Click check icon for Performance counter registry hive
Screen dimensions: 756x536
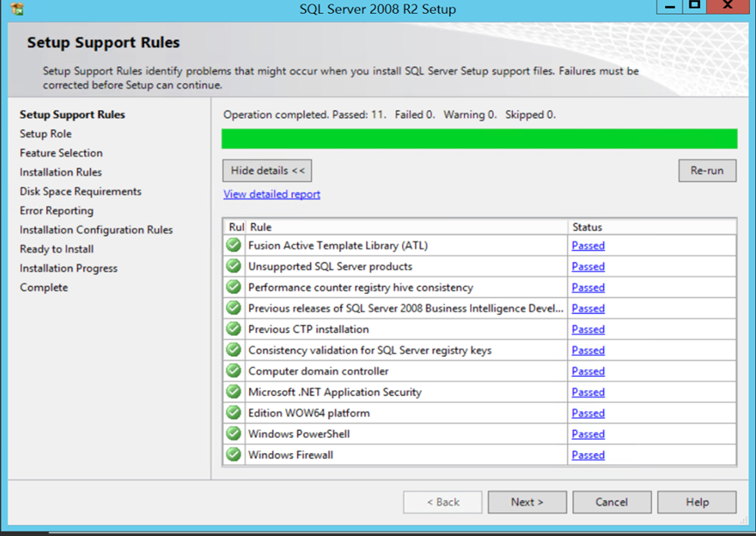click(x=233, y=287)
